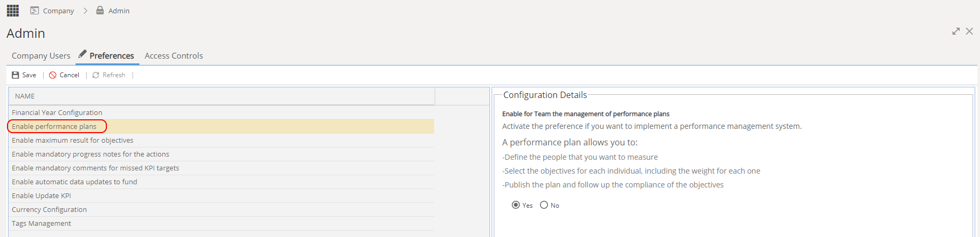Select the Yes radio button

point(516,205)
